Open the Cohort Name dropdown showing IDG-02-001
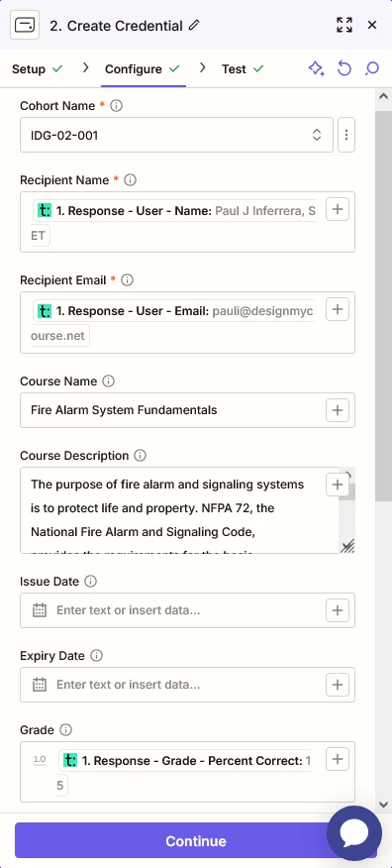Screen dimensions: 392x868 (176, 135)
